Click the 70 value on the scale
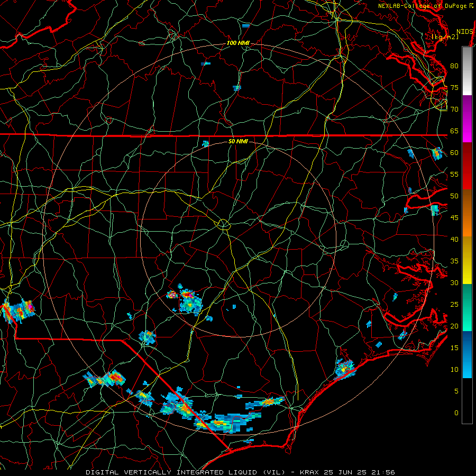The image size is (476, 476). tap(454, 109)
